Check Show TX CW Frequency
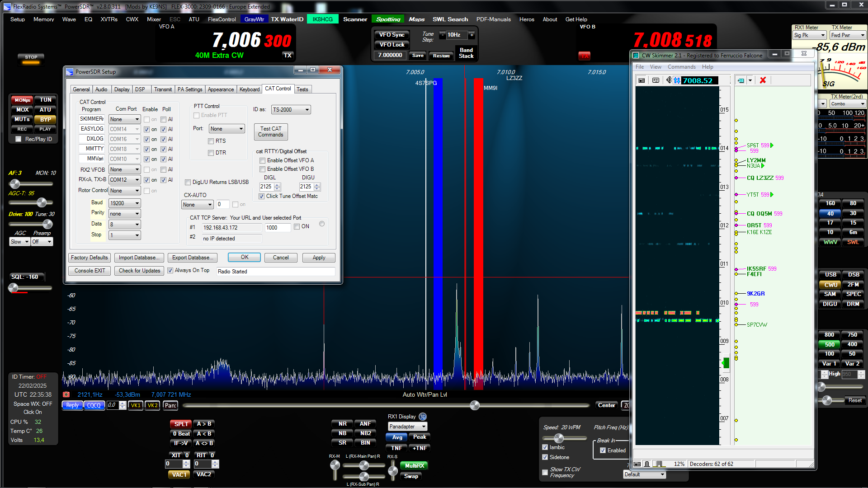The image size is (868, 488). point(545,472)
